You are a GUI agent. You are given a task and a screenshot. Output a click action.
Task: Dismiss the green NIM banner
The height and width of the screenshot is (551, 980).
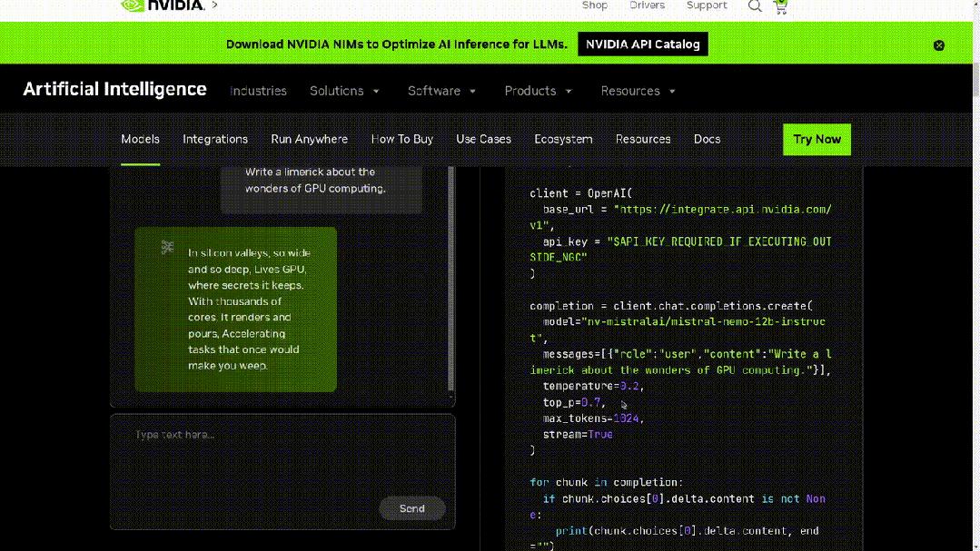pos(939,45)
